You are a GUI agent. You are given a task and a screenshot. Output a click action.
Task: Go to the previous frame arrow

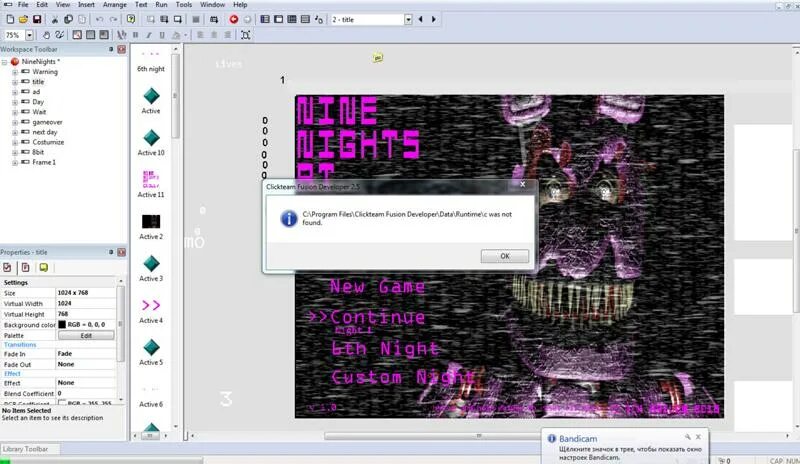click(421, 19)
